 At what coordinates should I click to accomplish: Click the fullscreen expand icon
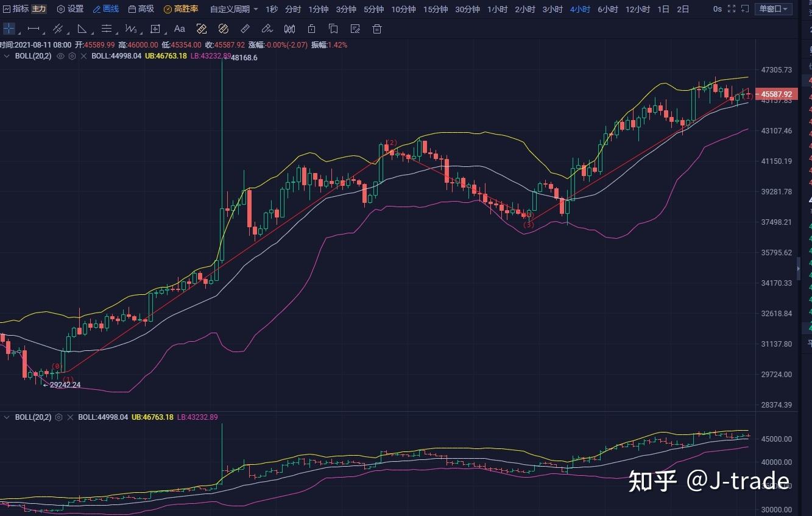click(x=732, y=9)
